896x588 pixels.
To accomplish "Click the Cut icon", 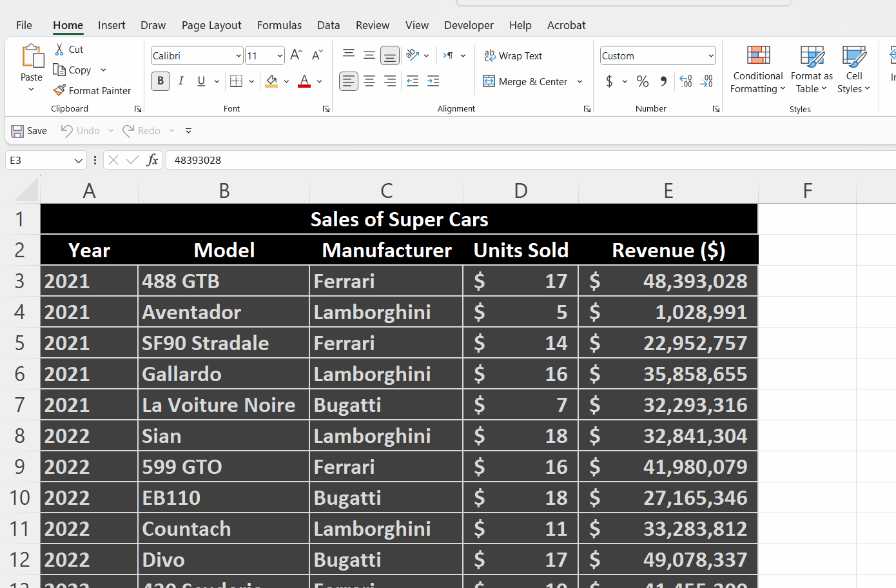I will click(69, 49).
